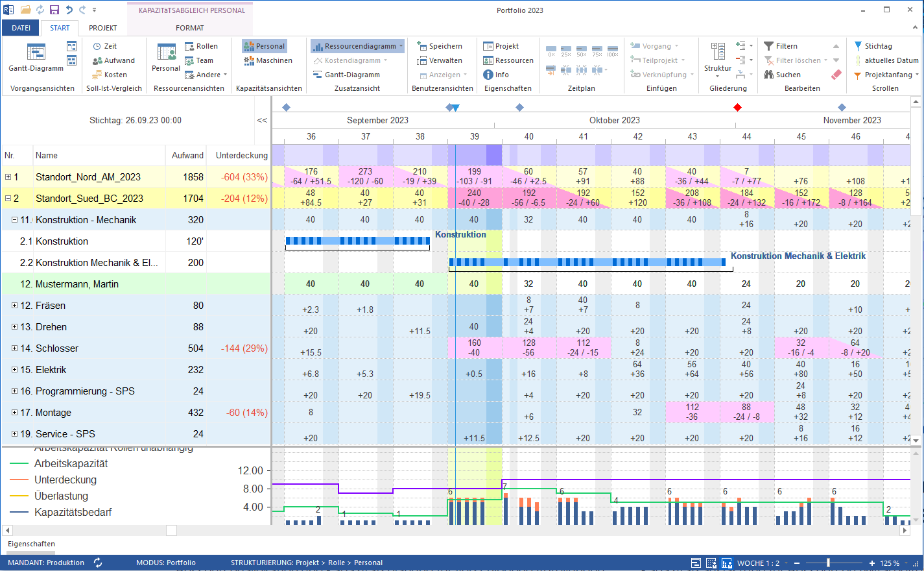Zoom in with the plus button
Screen dimensions: 924x571
[872, 563]
